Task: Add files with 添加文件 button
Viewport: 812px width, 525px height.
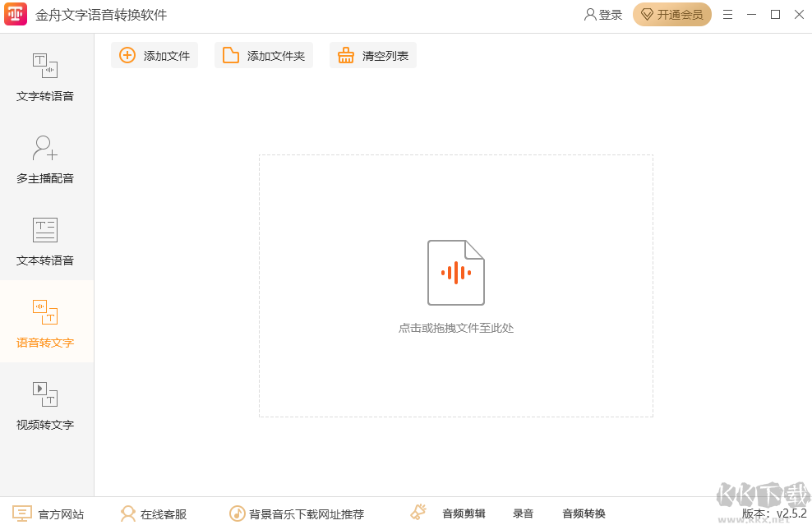Action: pyautogui.click(x=155, y=55)
